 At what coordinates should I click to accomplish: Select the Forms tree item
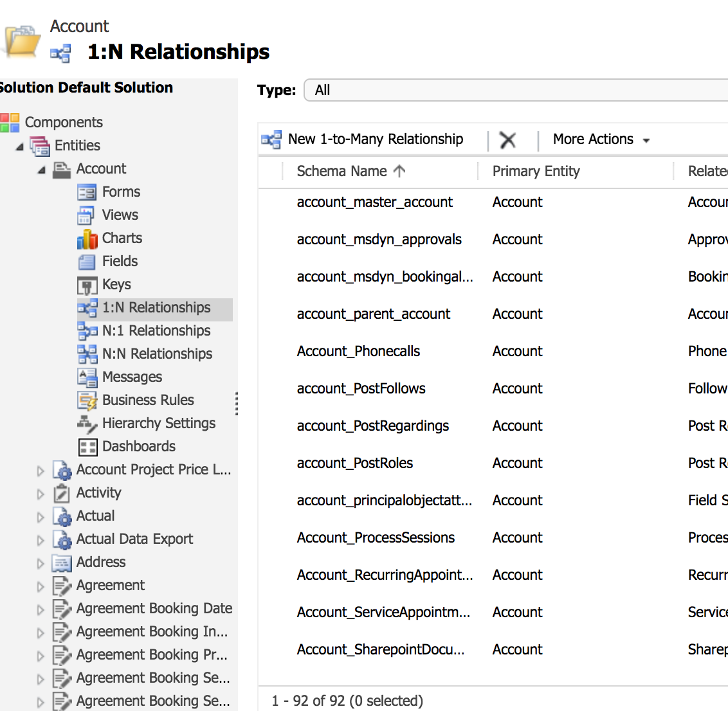tap(121, 192)
